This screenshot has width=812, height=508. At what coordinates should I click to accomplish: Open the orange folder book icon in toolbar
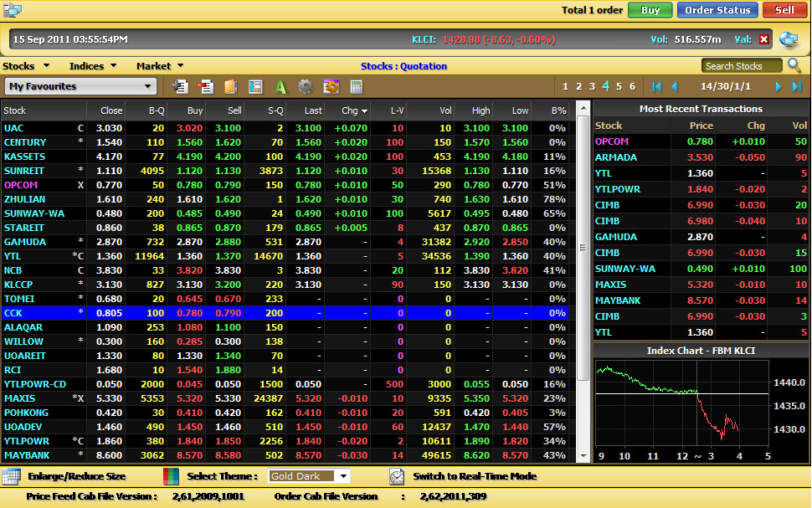pos(230,86)
